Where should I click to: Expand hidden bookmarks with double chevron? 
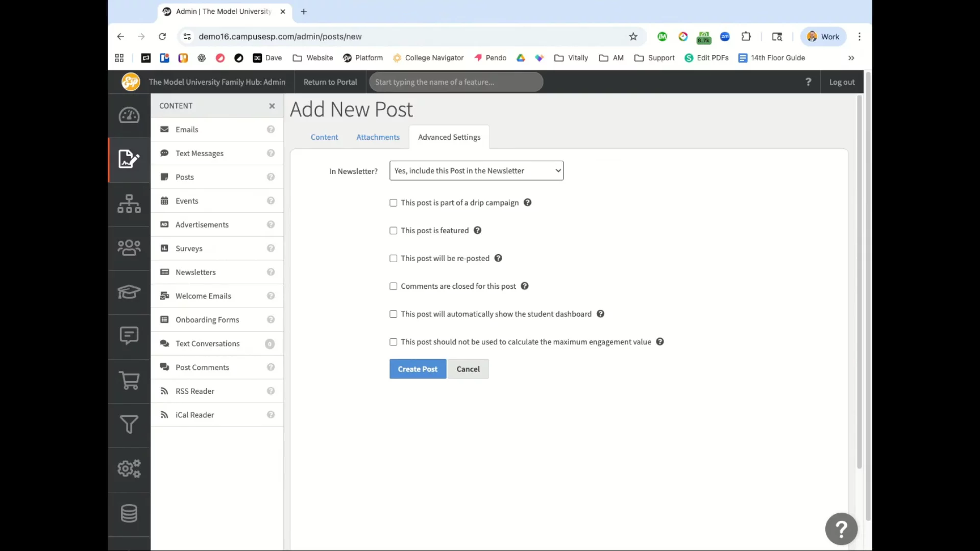(851, 58)
